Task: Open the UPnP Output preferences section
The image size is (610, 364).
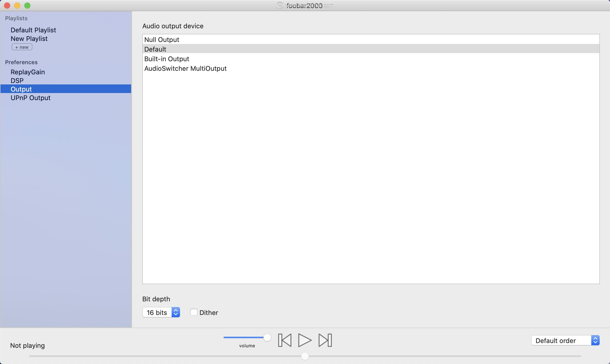Action: click(30, 98)
